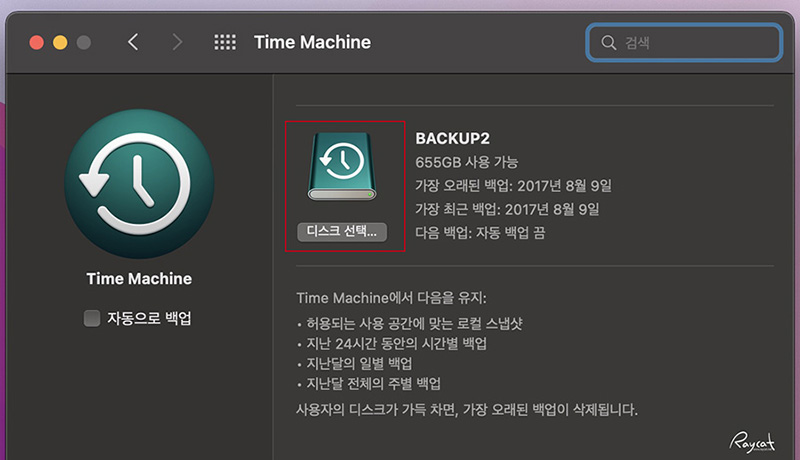The width and height of the screenshot is (800, 460).
Task: Focus the 검색 search field
Action: point(684,42)
